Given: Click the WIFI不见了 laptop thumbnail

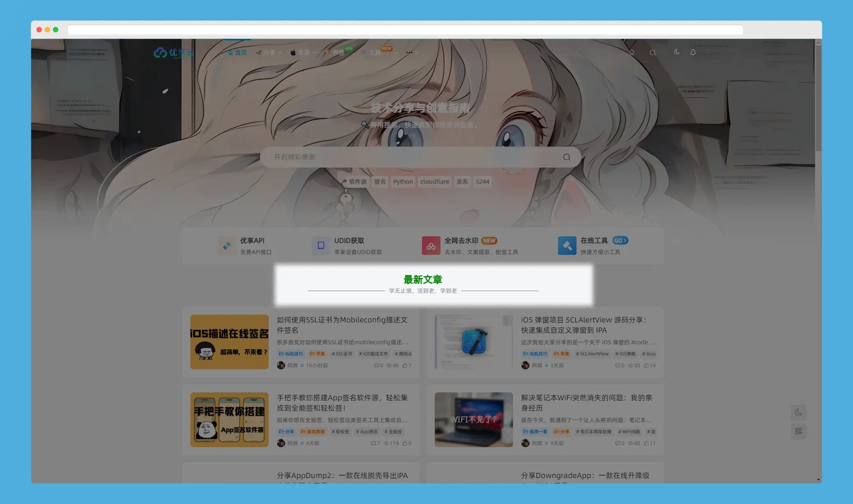Looking at the screenshot, I should (474, 420).
